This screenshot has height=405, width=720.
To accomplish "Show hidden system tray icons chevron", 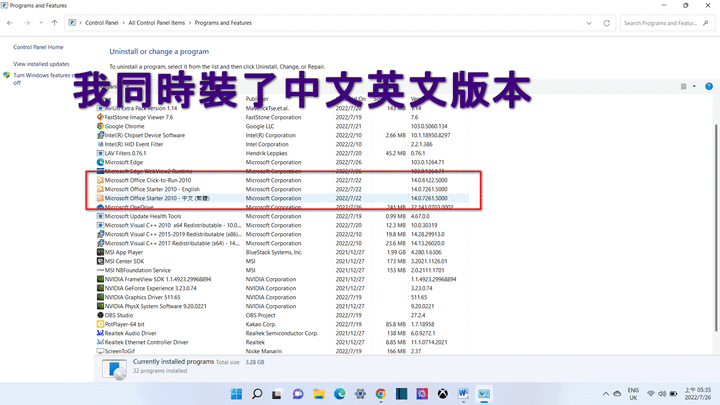I will tap(606, 394).
